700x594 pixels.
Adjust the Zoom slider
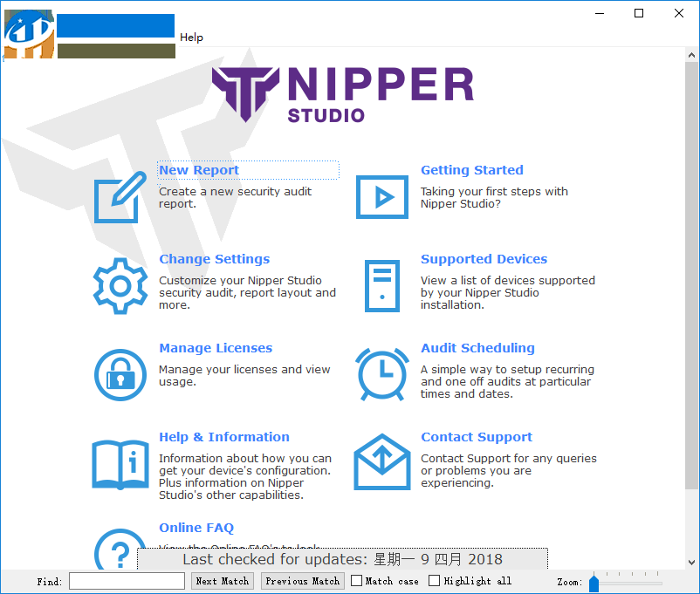point(594,582)
